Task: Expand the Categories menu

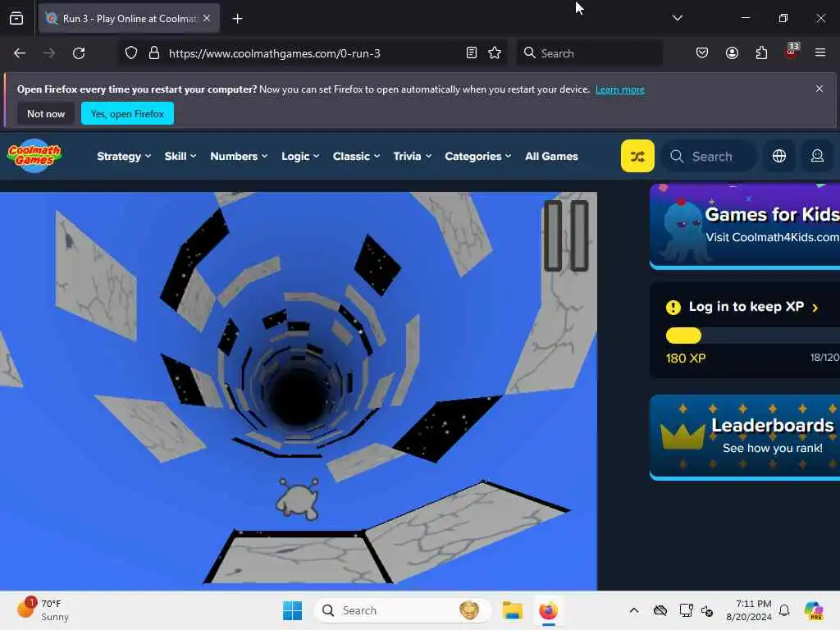Action: pyautogui.click(x=478, y=156)
